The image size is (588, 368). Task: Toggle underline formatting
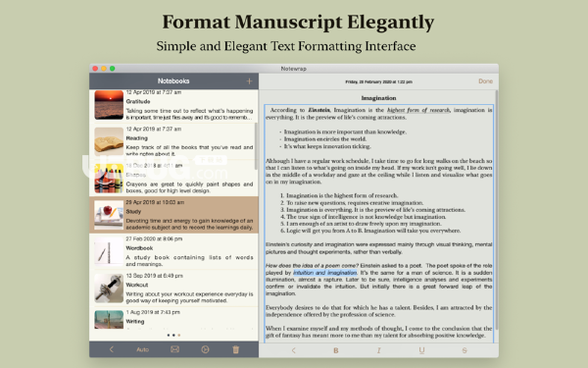point(421,350)
